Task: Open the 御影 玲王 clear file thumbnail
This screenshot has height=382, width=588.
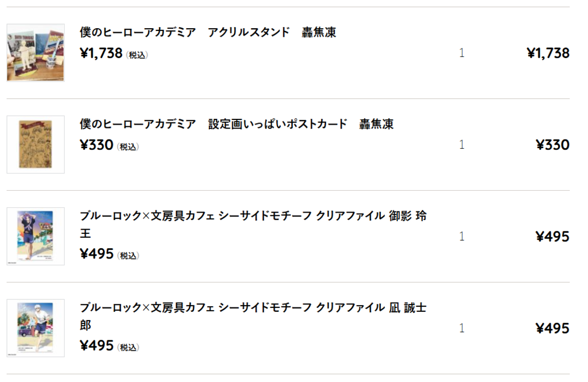Action: pyautogui.click(x=36, y=237)
